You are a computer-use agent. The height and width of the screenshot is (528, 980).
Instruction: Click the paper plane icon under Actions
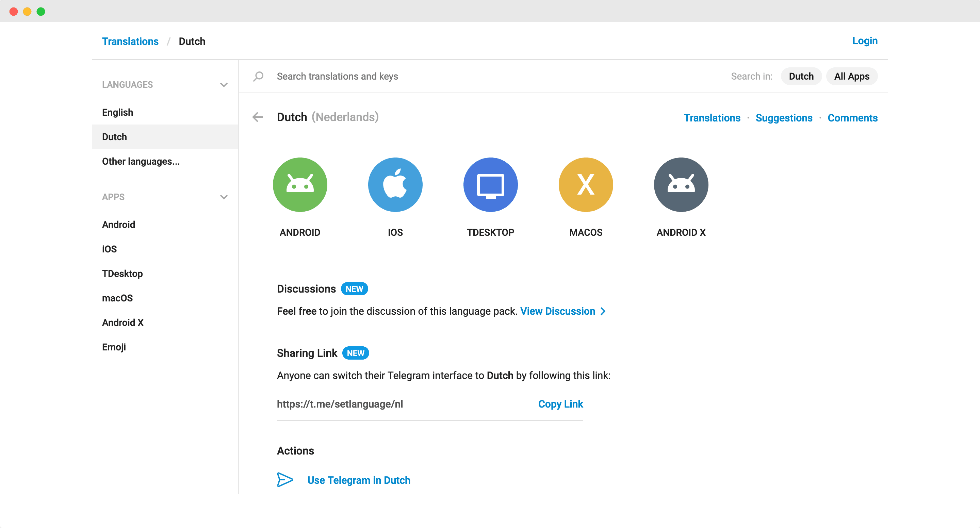click(x=285, y=480)
